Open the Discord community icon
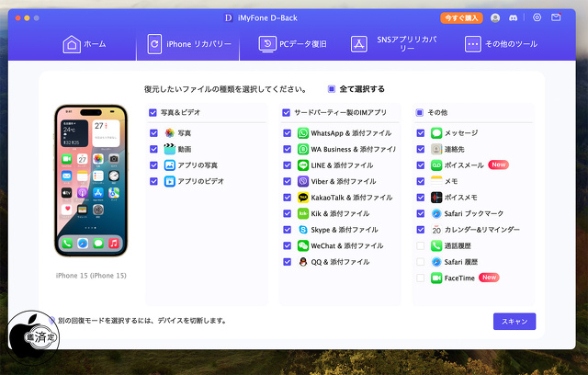The width and height of the screenshot is (588, 375). (x=513, y=17)
